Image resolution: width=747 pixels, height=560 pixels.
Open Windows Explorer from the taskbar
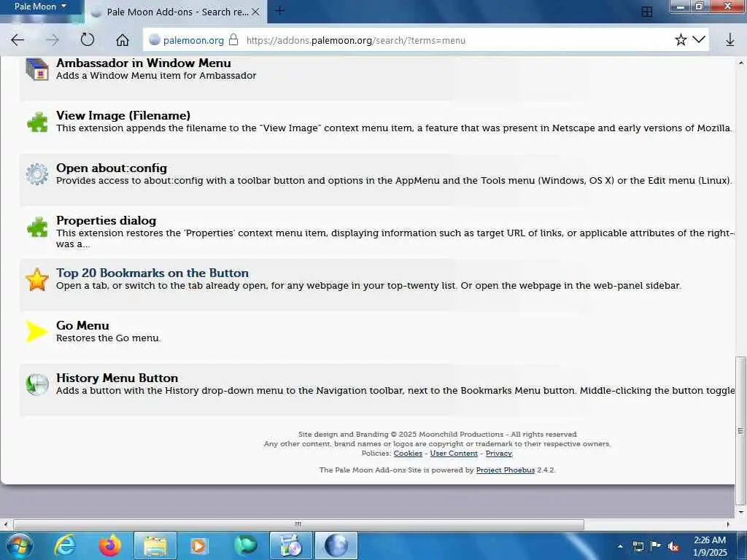point(155,545)
